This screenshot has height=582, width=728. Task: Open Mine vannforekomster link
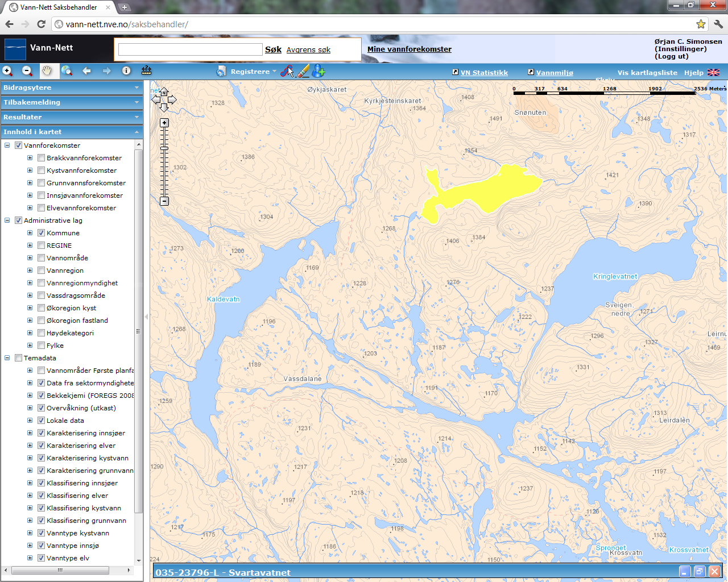pos(409,49)
